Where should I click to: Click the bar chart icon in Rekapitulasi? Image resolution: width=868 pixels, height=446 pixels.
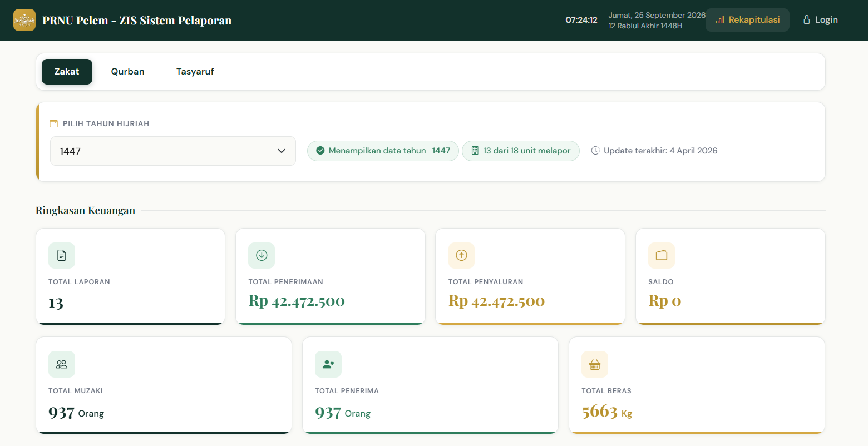720,20
